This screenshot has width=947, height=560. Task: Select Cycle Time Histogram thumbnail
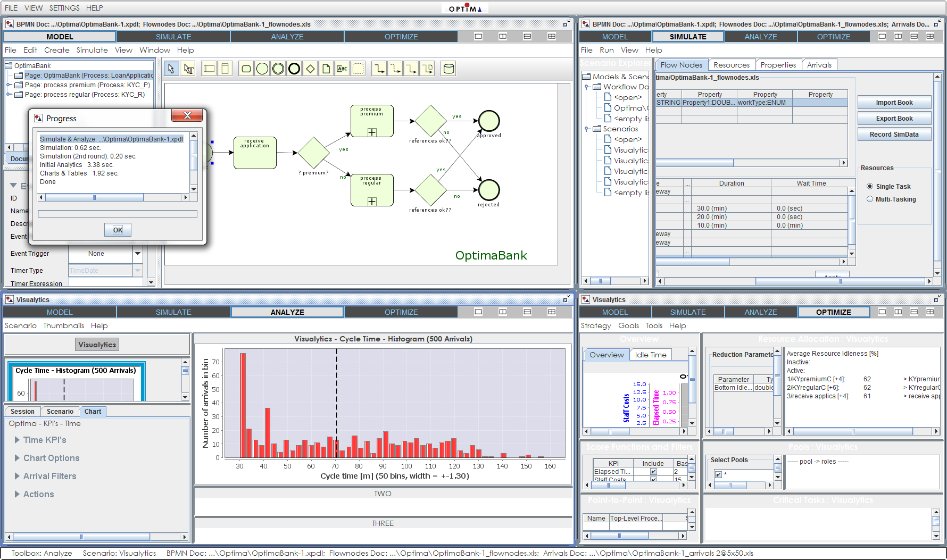pyautogui.click(x=76, y=381)
